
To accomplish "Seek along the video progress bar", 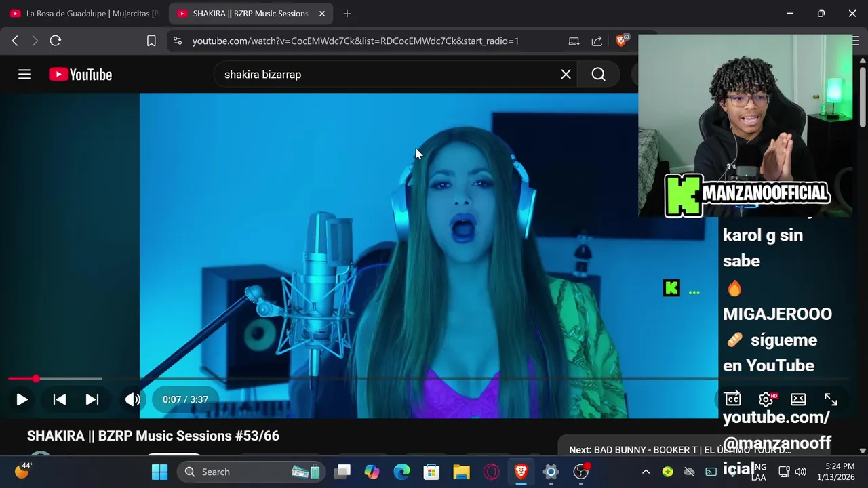I will [x=428, y=378].
